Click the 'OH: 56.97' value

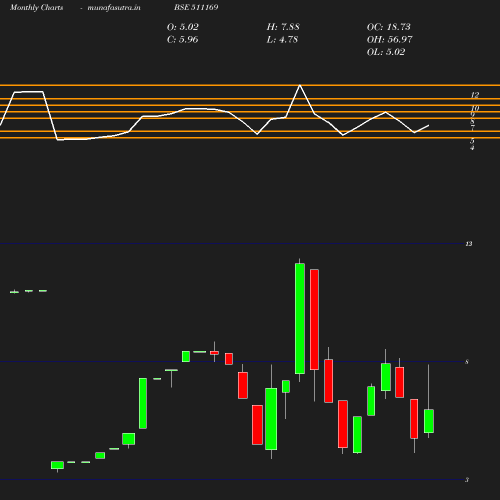pos(389,39)
